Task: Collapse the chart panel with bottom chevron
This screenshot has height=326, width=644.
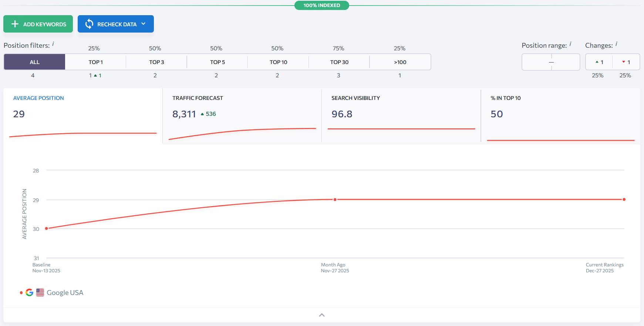Action: 322,315
